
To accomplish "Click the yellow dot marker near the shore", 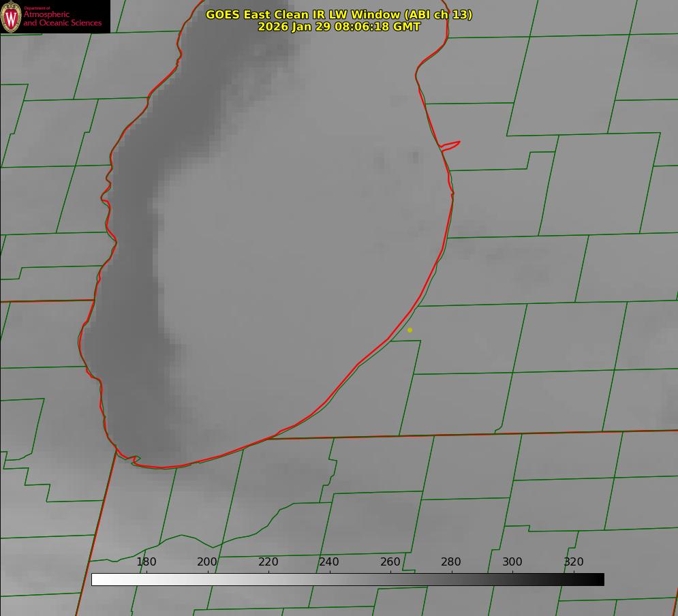I will 410,330.
